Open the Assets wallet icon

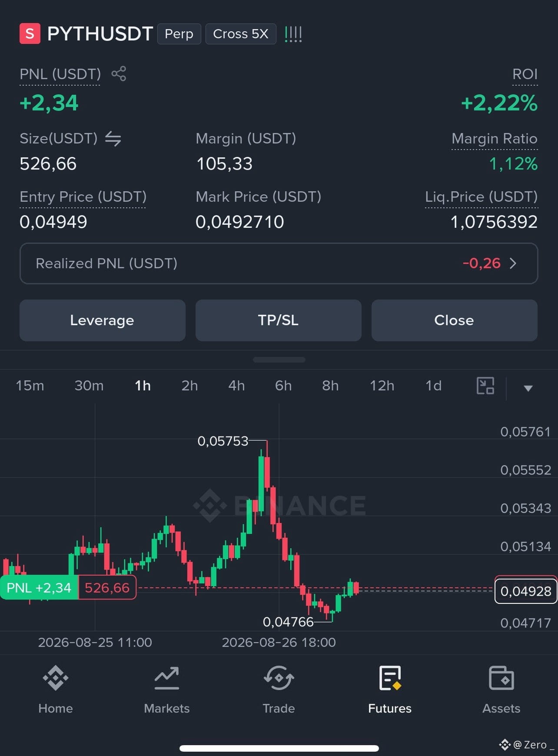pyautogui.click(x=502, y=678)
